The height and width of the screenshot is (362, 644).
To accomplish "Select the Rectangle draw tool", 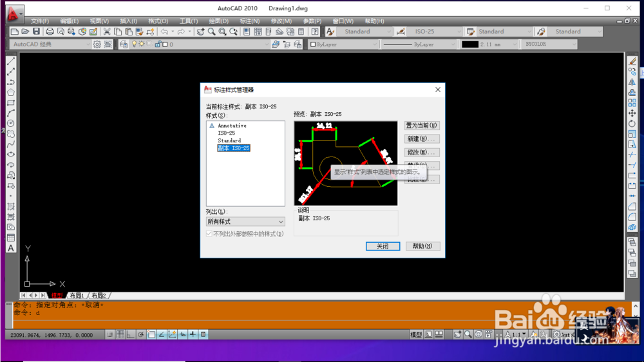I will tap(11, 102).
